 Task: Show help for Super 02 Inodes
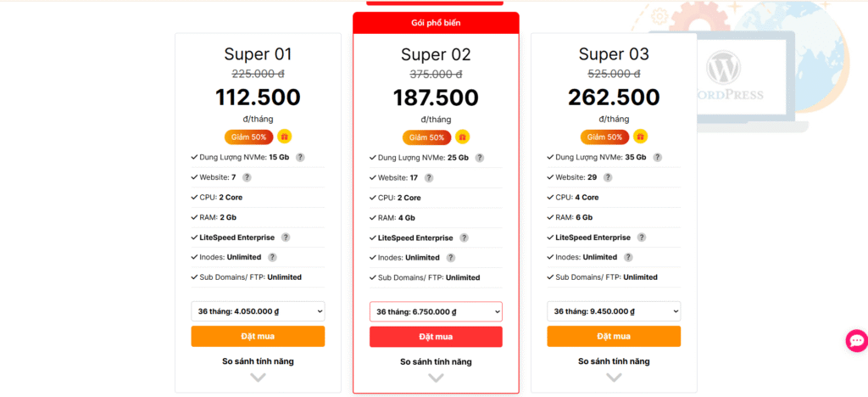click(450, 258)
